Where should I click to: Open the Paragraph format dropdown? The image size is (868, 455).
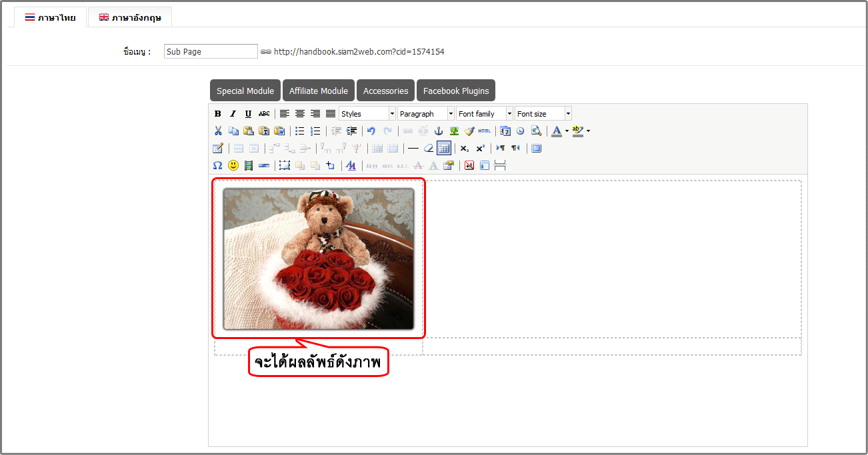pos(426,114)
